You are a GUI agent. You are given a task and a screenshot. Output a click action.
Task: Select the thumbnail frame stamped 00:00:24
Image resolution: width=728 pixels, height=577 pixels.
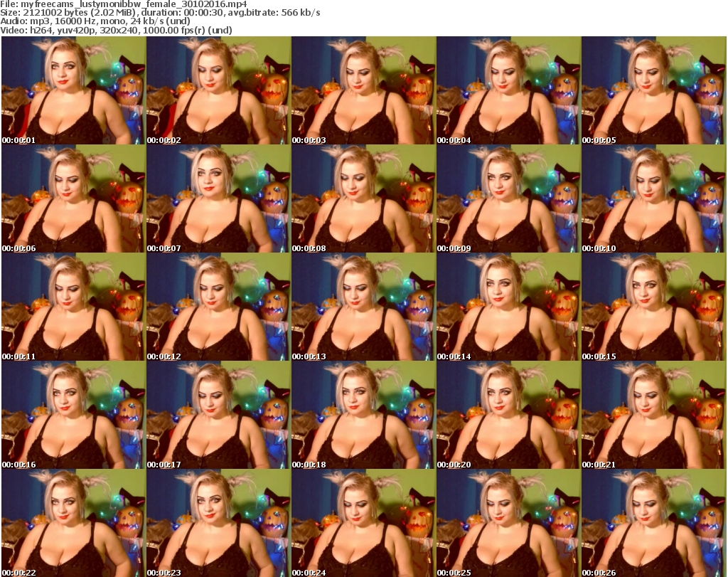click(x=363, y=523)
